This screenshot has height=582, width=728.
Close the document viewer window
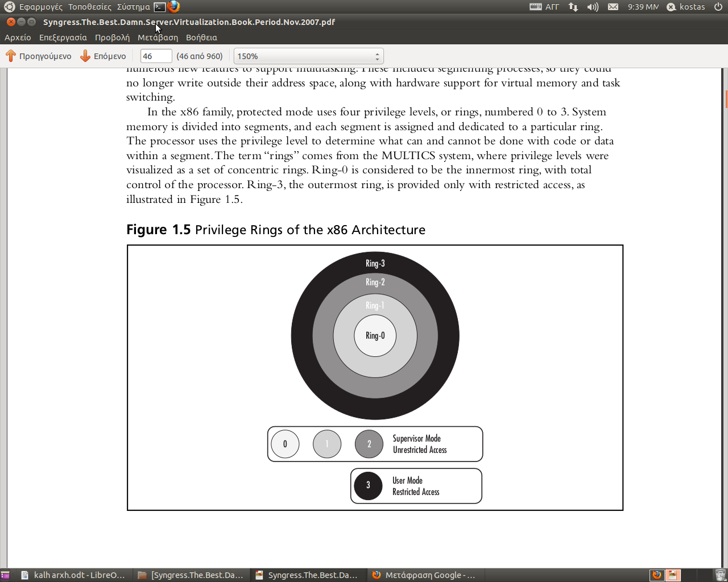[x=11, y=22]
